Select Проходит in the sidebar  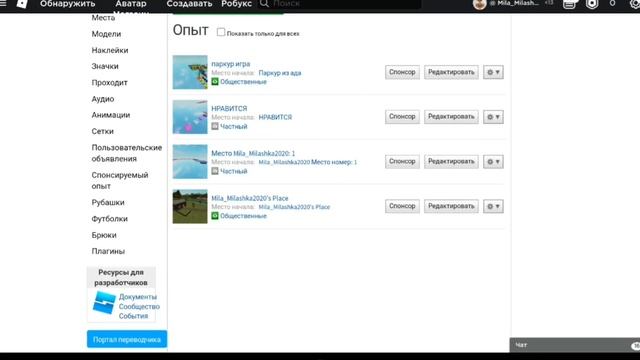(109, 82)
